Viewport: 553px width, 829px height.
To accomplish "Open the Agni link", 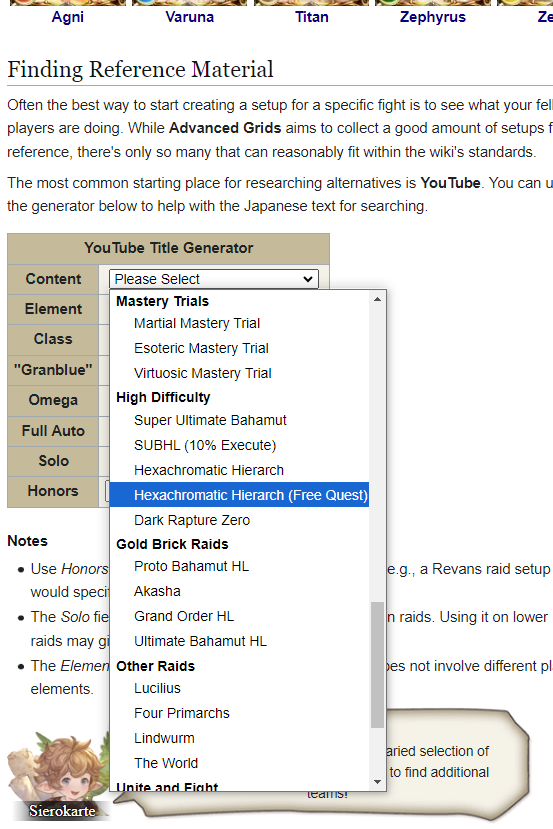I will coord(68,17).
